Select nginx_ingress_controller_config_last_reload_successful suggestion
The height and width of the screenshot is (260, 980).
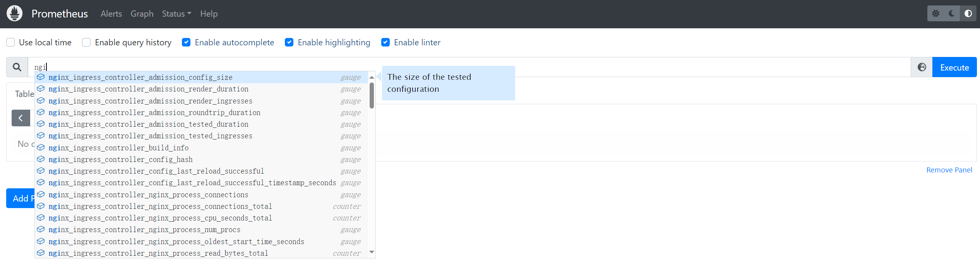point(201,171)
